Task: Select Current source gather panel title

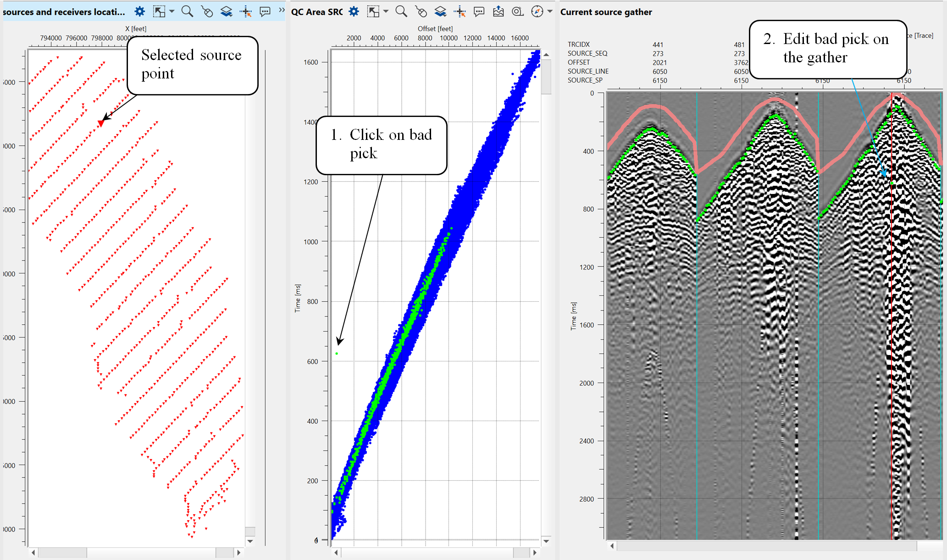Action: (x=606, y=12)
